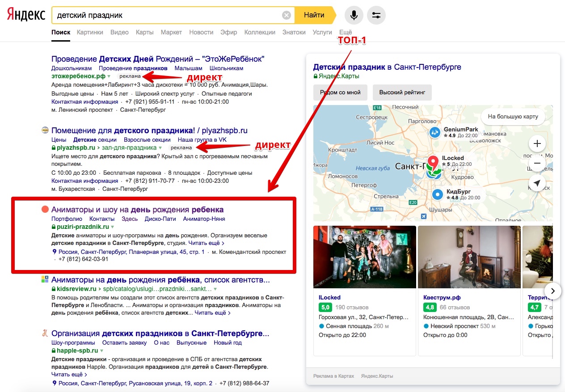The width and height of the screenshot is (565, 392).
Task: Click the Диско-Пати sitelink
Action: click(x=160, y=219)
